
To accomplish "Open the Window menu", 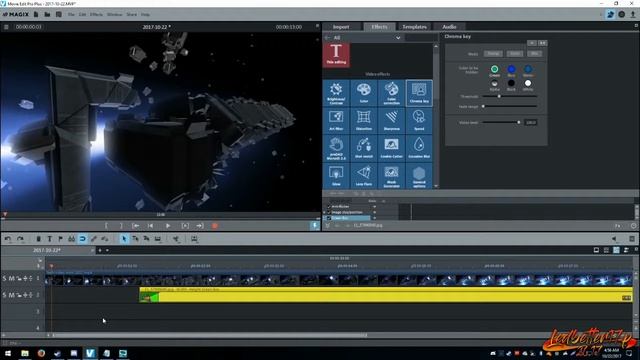I will (115, 14).
